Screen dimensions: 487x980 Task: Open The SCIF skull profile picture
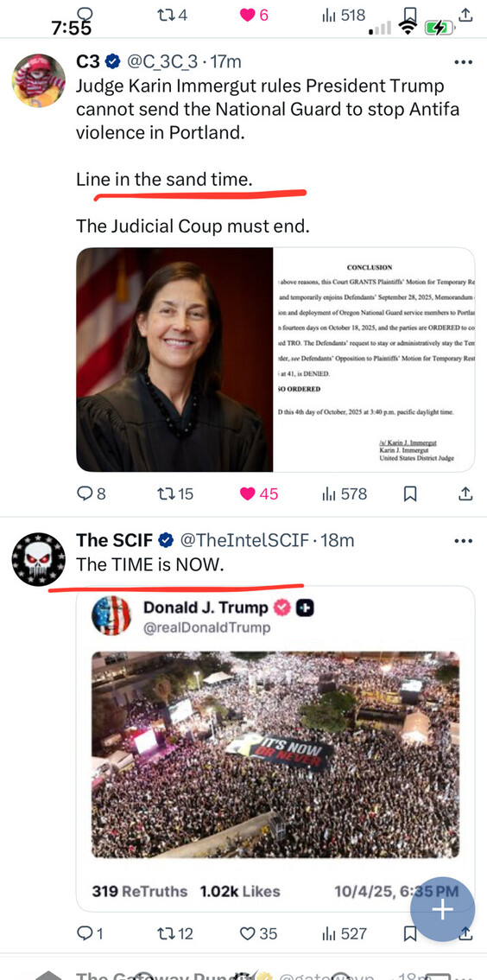click(x=39, y=559)
